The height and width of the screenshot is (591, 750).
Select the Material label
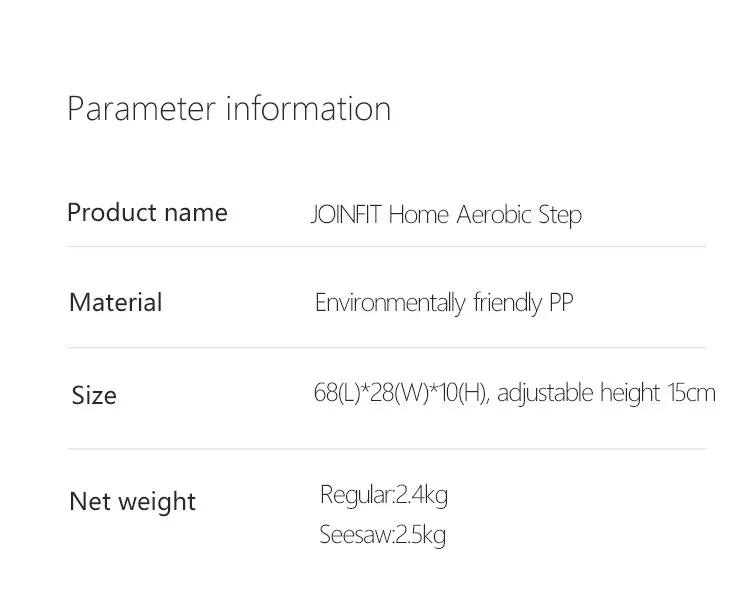tap(116, 303)
